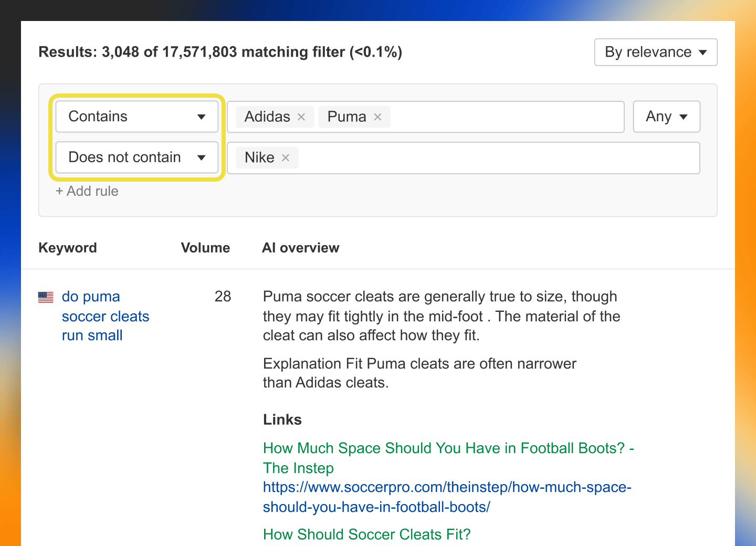Click the volume value 28
Viewport: 756px width, 546px height.
pyautogui.click(x=223, y=297)
